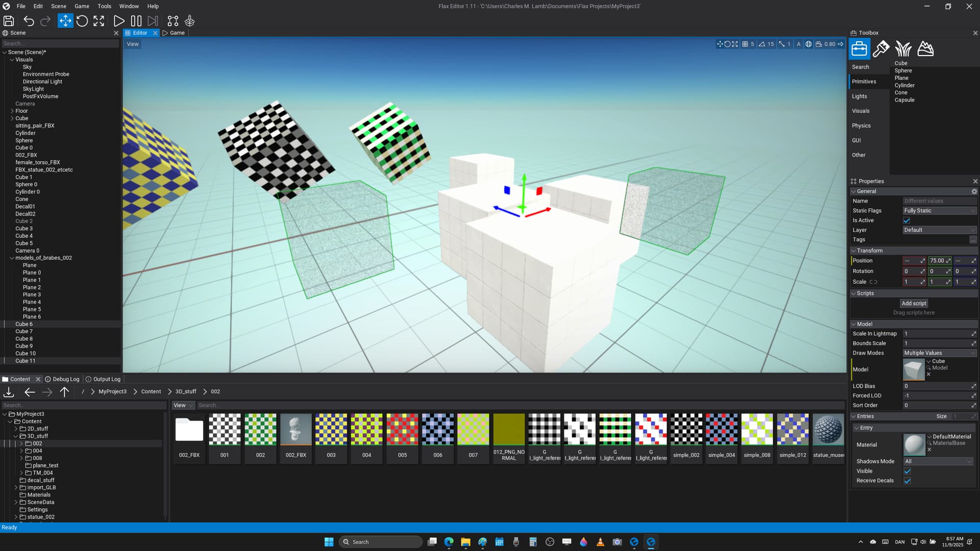Click the Save icon in the toolbar

(x=9, y=21)
